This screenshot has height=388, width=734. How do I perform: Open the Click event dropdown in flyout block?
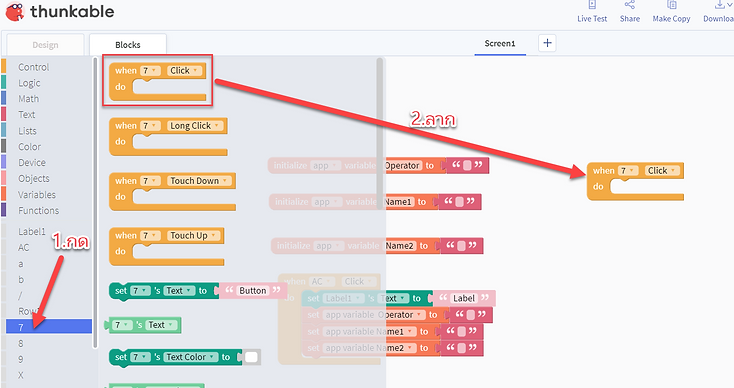pyautogui.click(x=185, y=71)
